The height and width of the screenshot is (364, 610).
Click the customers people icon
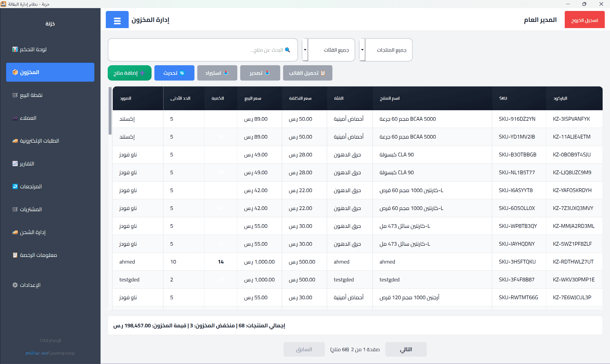15,118
